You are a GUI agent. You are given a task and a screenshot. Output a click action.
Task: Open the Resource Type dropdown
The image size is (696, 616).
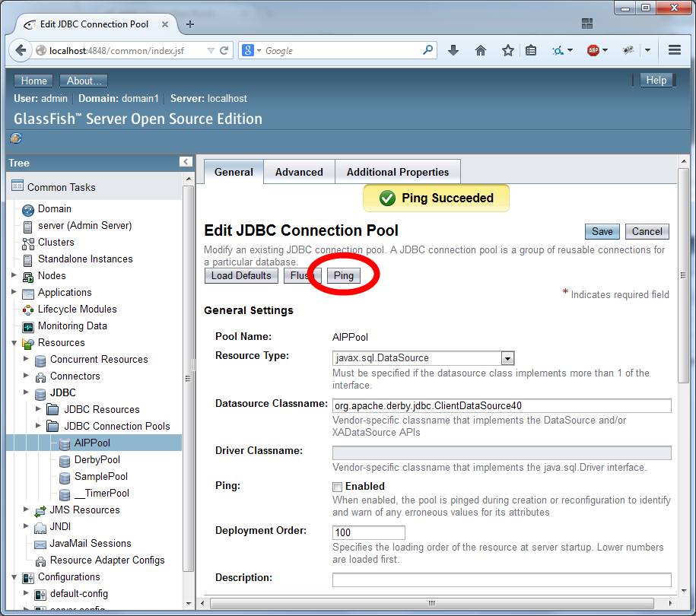pos(507,357)
